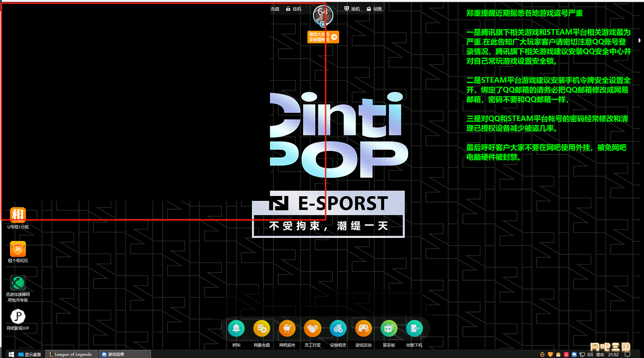Open 网费充值 coin icon in the dock
The height and width of the screenshot is (358, 644).
(262, 329)
